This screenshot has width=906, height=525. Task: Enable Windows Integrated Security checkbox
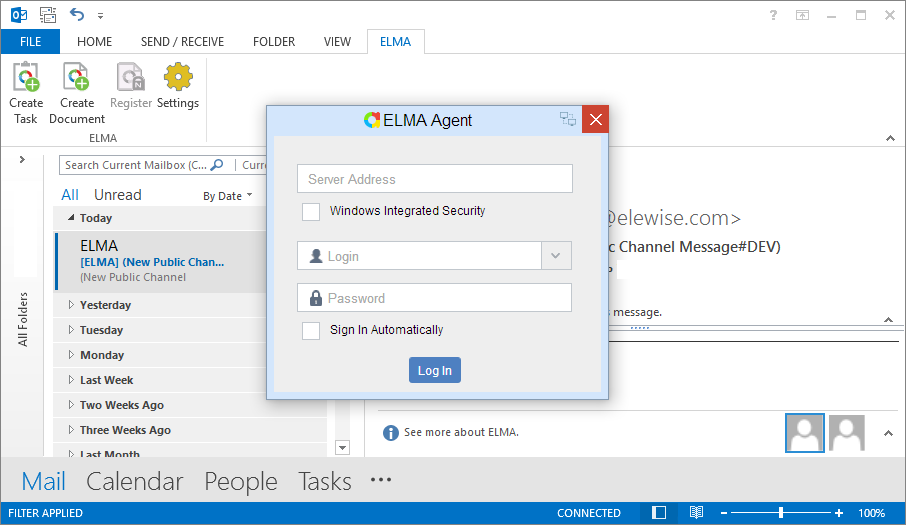point(311,211)
